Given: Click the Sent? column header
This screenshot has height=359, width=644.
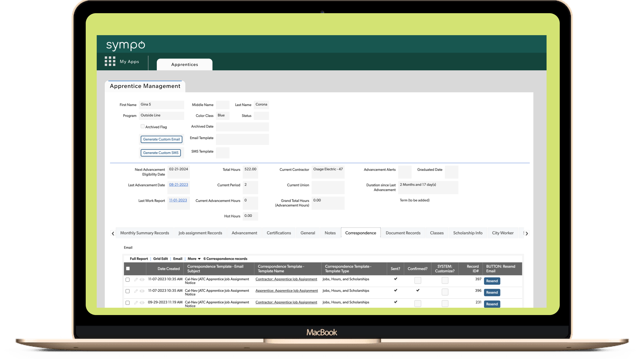Looking at the screenshot, I should 395,268.
